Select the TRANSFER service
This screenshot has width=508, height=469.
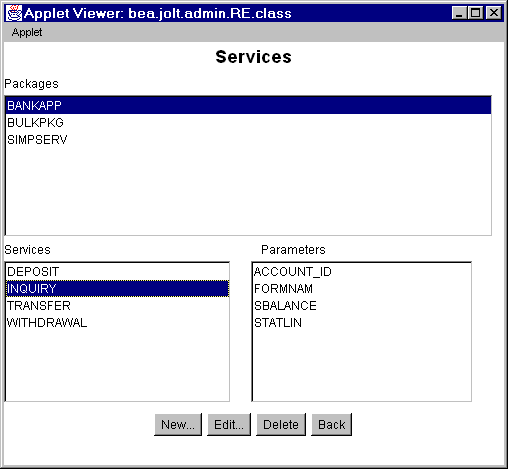click(117, 305)
